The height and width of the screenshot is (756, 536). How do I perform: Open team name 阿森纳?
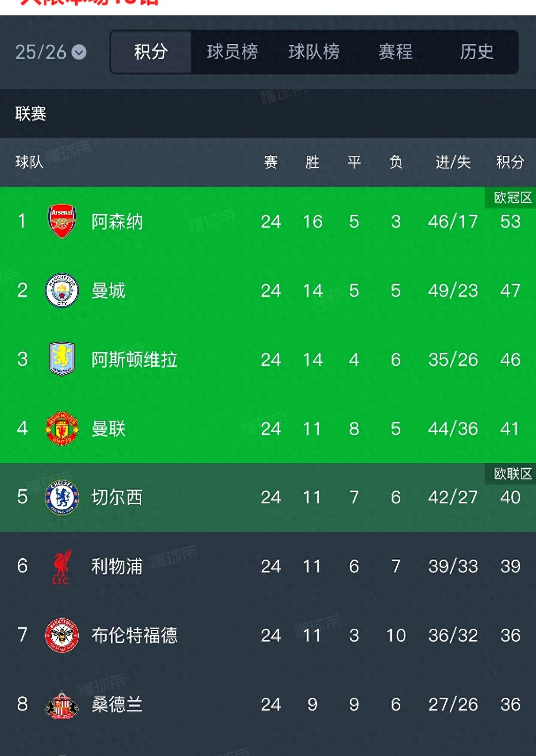click(x=117, y=222)
